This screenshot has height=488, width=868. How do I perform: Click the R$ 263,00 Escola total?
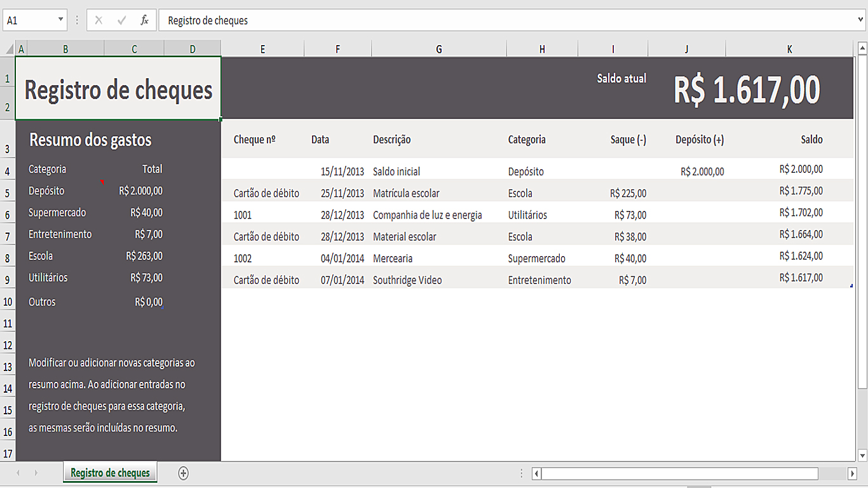point(144,255)
